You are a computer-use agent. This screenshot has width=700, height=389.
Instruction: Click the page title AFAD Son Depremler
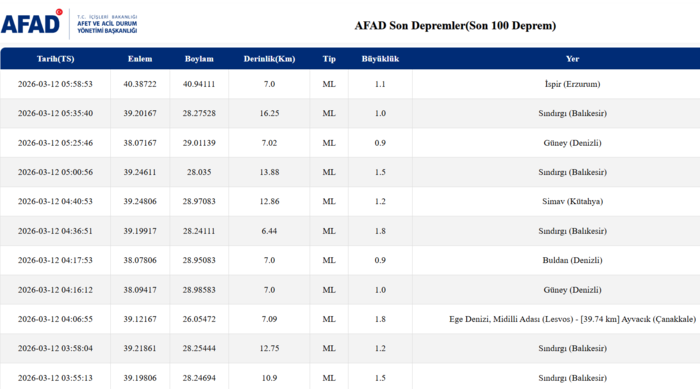455,25
